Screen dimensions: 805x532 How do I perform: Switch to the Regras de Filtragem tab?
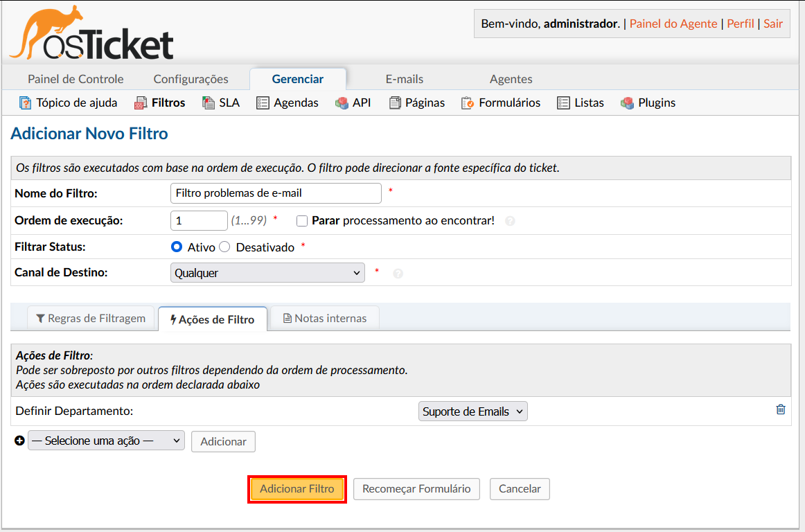pos(90,318)
